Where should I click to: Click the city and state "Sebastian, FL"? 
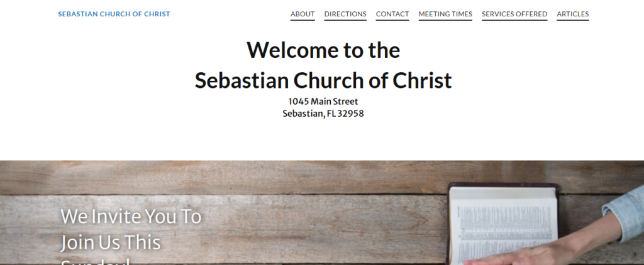pos(303,114)
